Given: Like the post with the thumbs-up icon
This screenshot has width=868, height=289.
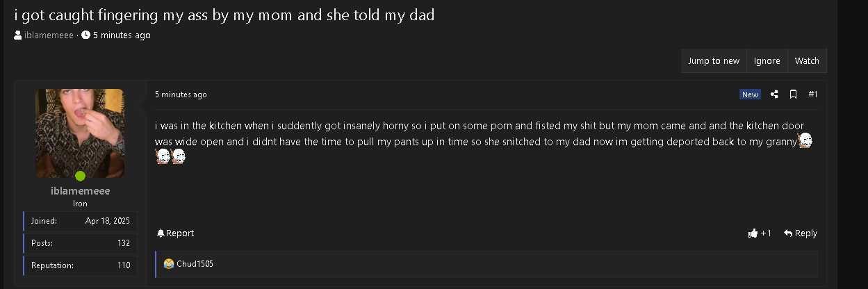Looking at the screenshot, I should tap(753, 233).
